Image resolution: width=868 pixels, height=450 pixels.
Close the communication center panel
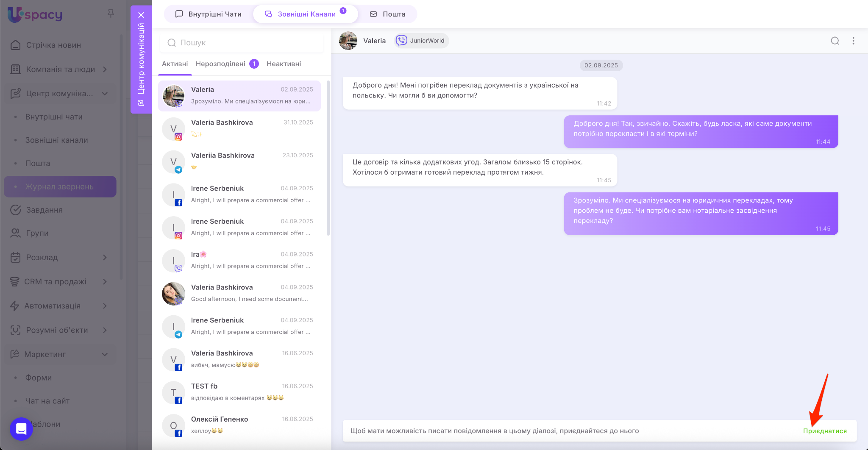pyautogui.click(x=141, y=15)
